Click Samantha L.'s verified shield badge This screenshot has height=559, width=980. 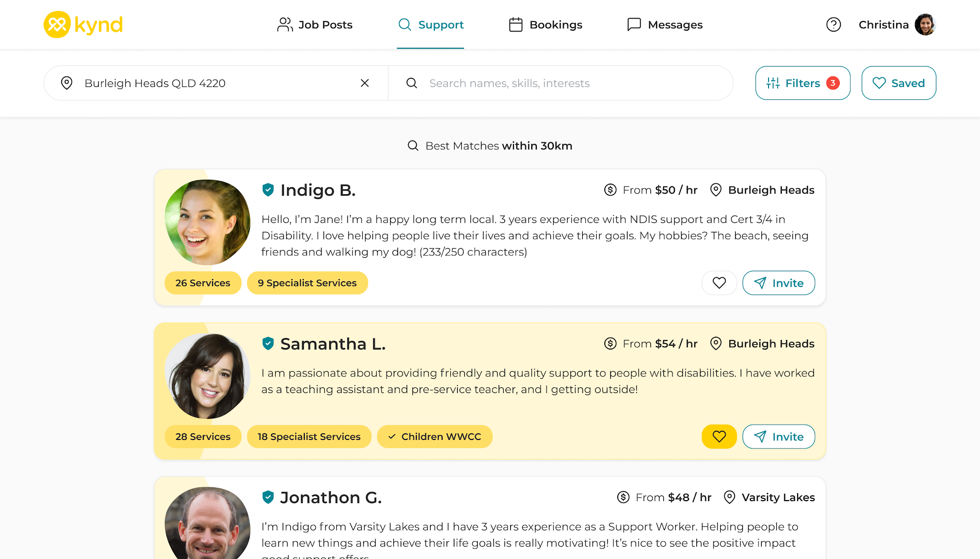click(x=268, y=343)
